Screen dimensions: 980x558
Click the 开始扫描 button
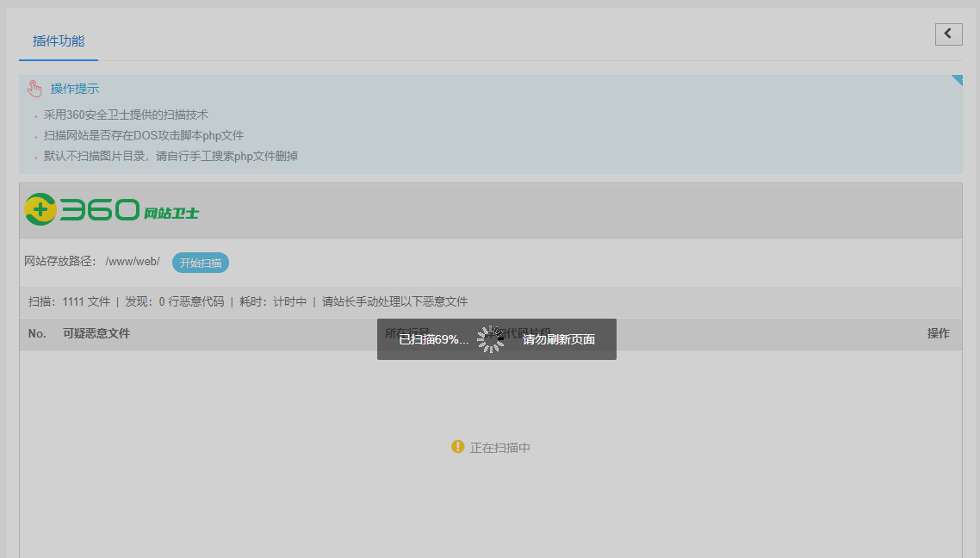[201, 263]
